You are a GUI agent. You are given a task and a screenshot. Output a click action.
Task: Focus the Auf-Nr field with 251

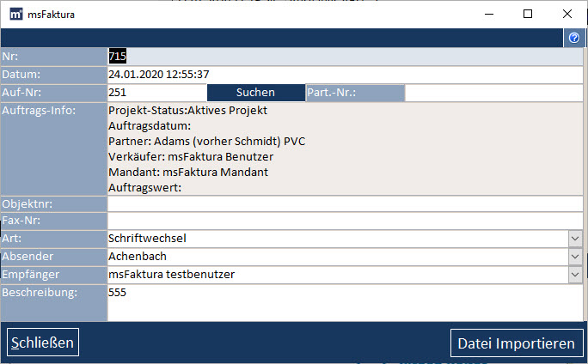click(x=157, y=93)
